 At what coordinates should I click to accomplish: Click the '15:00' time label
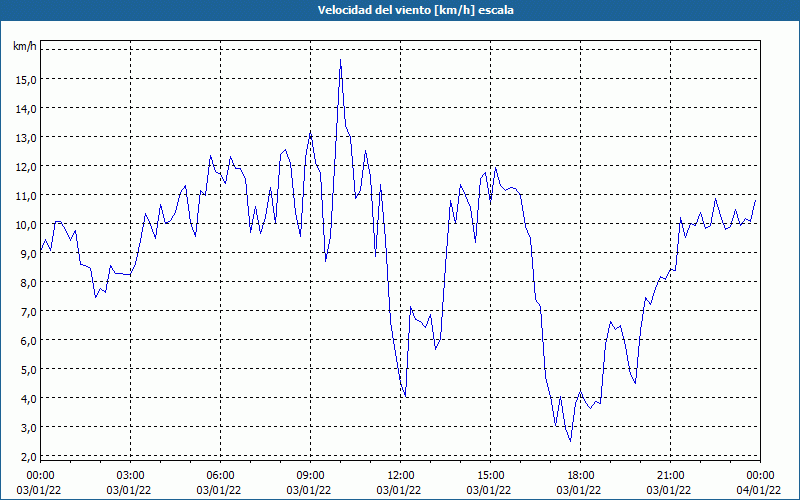click(x=490, y=476)
